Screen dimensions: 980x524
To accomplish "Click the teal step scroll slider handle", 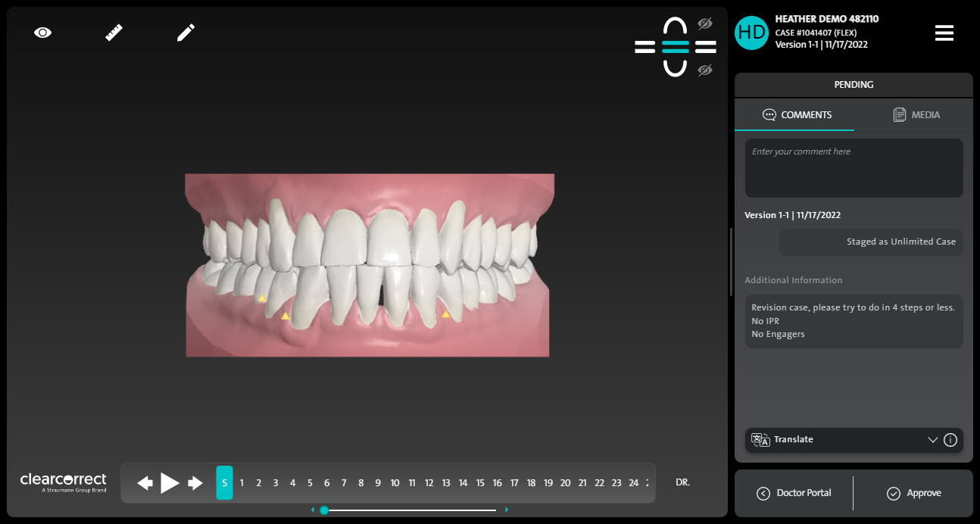I will coord(324,510).
